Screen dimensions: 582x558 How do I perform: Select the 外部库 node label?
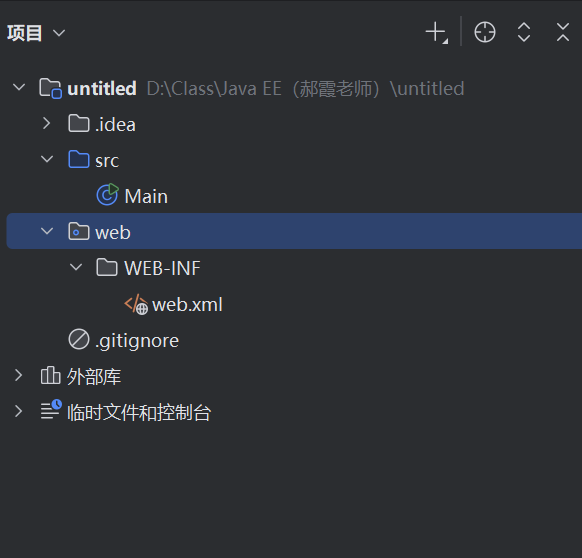coord(94,376)
